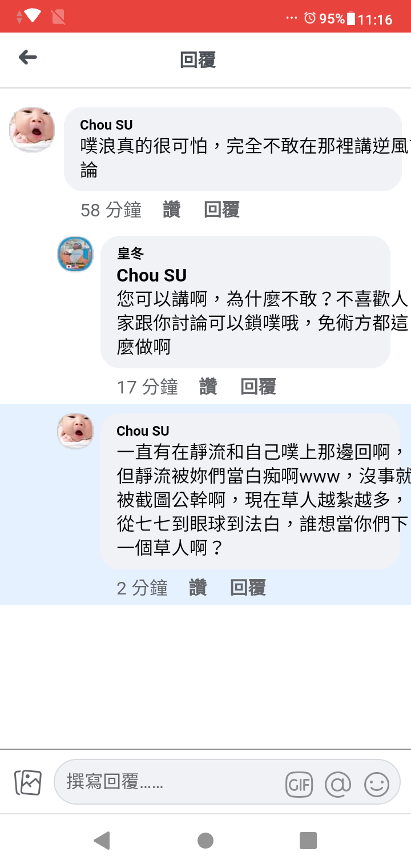Open Chou SU avatar in highlighted comment
Viewport: 411px width, 868px height.
(x=75, y=431)
